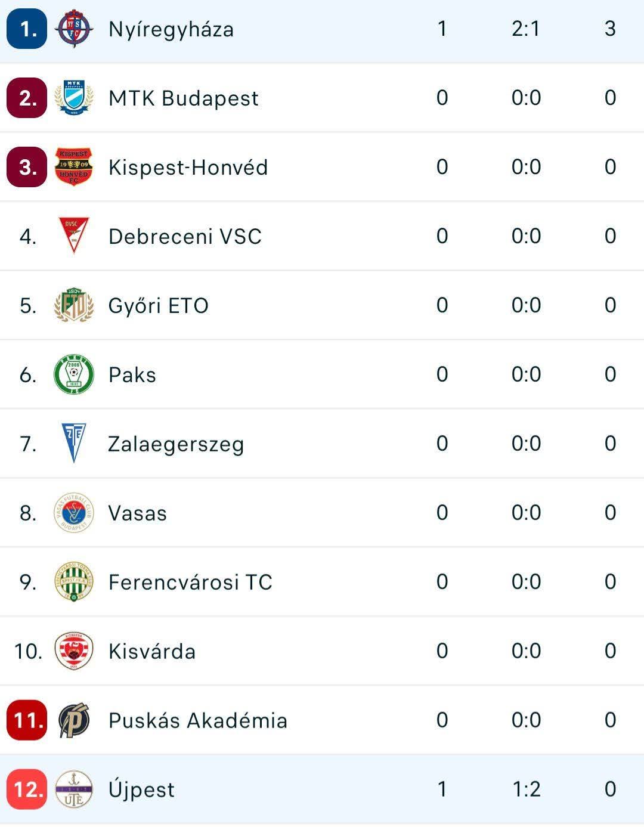Click the 1:2 goal record for Újpest
644x827 pixels.
(526, 789)
